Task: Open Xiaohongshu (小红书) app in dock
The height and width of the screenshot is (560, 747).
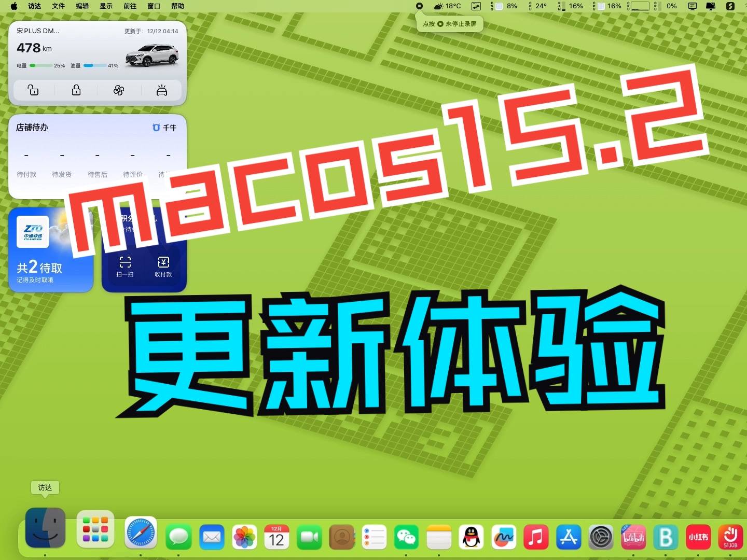Action: 698,537
